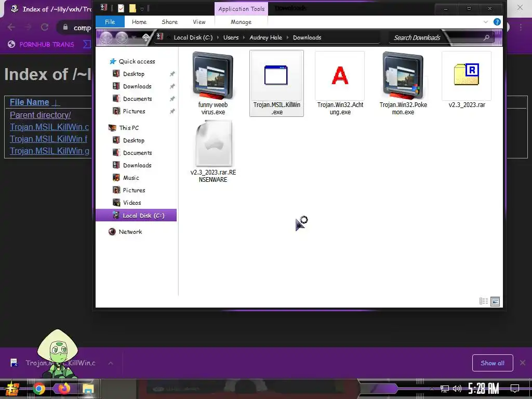Open File Explorer taskbar icon
Image resolution: width=532 pixels, height=399 pixels.
(88, 389)
